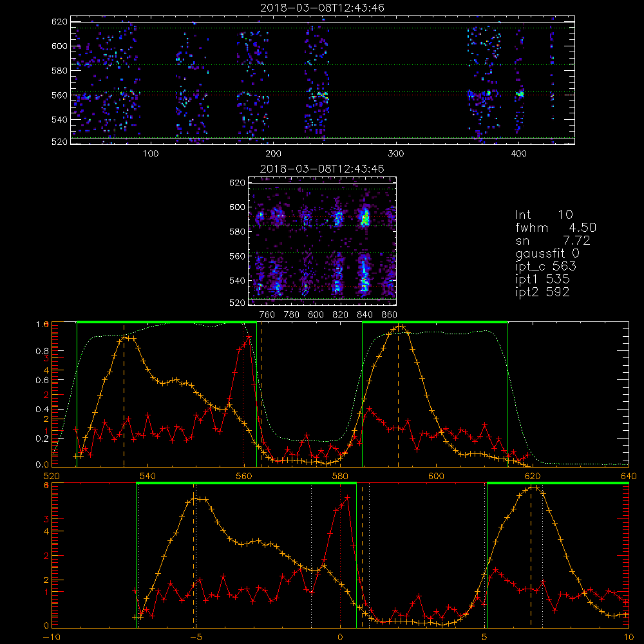644x644 pixels.
Task: Click bottom plot x-axis label −10
Action: click(52, 638)
